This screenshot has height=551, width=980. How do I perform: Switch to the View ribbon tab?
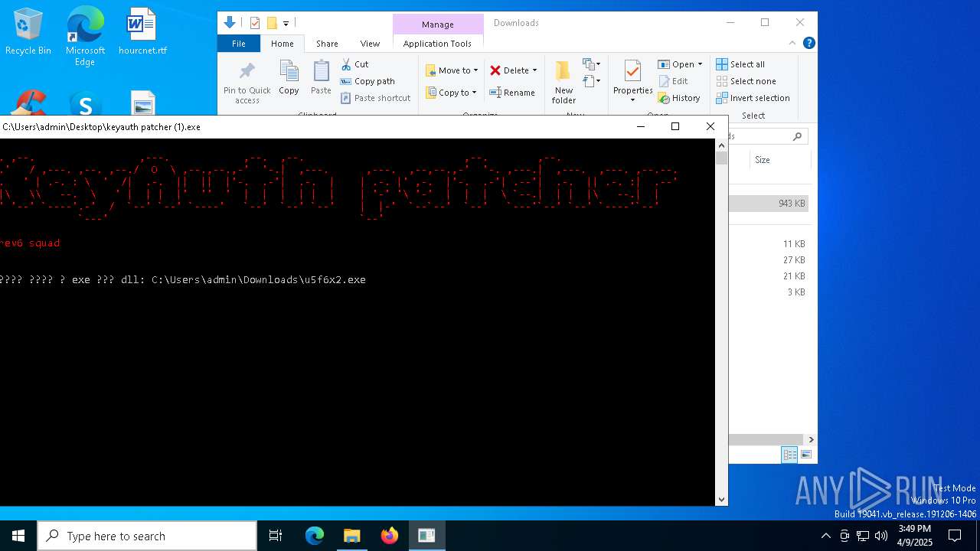point(370,44)
